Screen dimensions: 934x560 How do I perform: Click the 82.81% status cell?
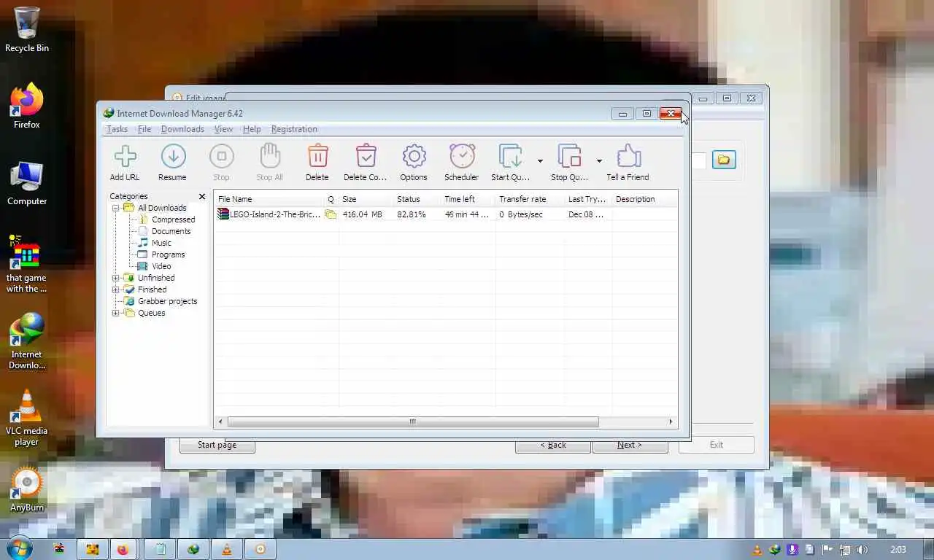412,214
